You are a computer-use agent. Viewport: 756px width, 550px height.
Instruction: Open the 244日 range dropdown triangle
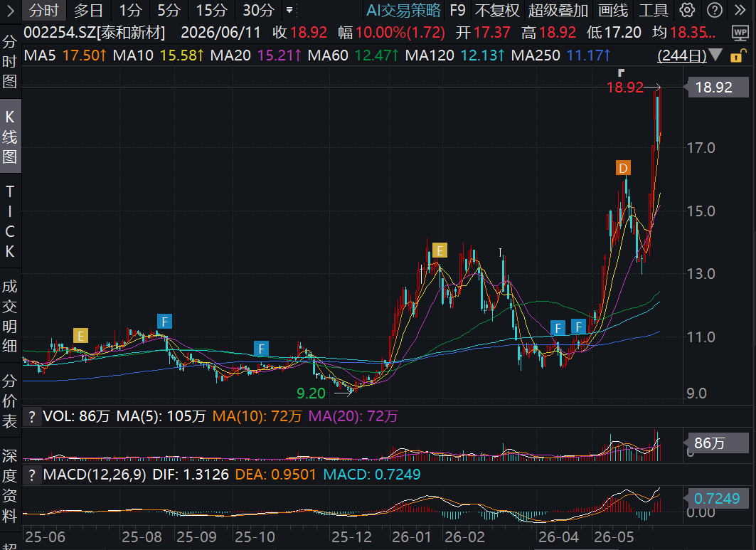pos(715,55)
